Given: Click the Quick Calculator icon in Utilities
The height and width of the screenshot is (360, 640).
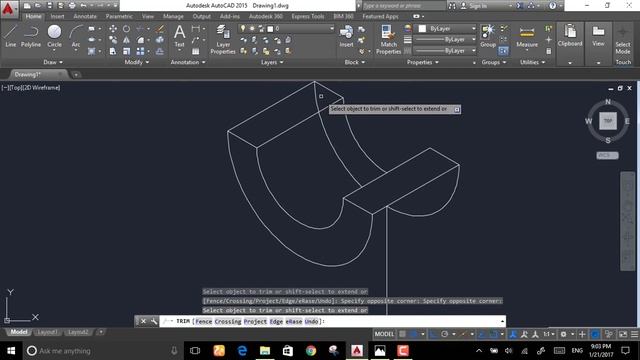Looking at the screenshot, I should 549,51.
